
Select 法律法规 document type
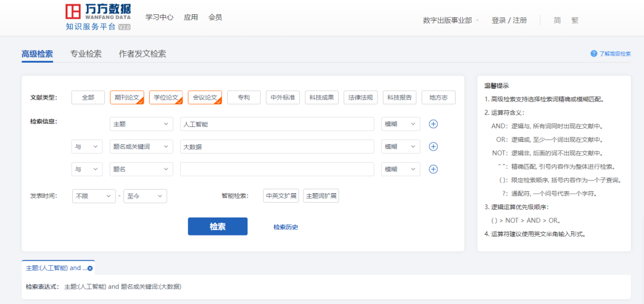pyautogui.click(x=361, y=97)
